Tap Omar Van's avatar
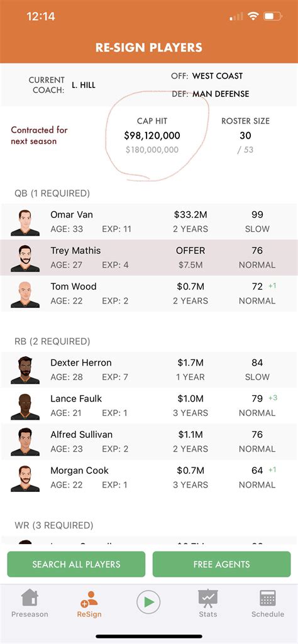Viewport: 298px width, 644px height. (x=25, y=222)
